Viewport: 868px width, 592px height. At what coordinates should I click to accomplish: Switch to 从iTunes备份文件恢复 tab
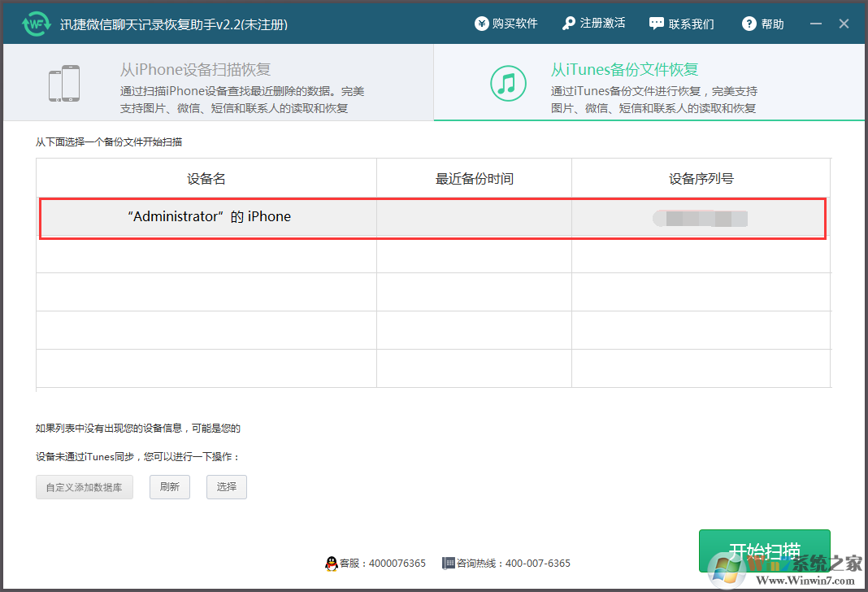coord(650,82)
